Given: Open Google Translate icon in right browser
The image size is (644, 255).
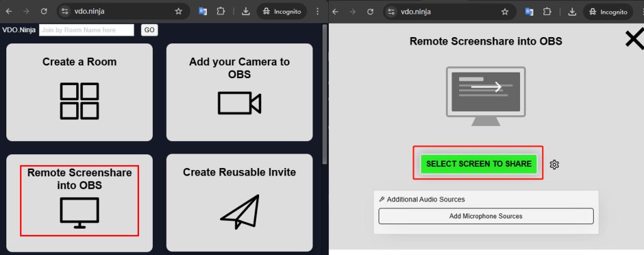Looking at the screenshot, I should [530, 11].
